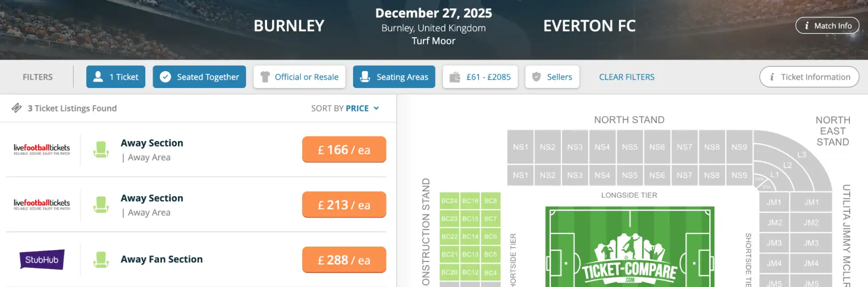This screenshot has width=868, height=287.
Task: Click the £288 per ticket price button
Action: tap(344, 260)
